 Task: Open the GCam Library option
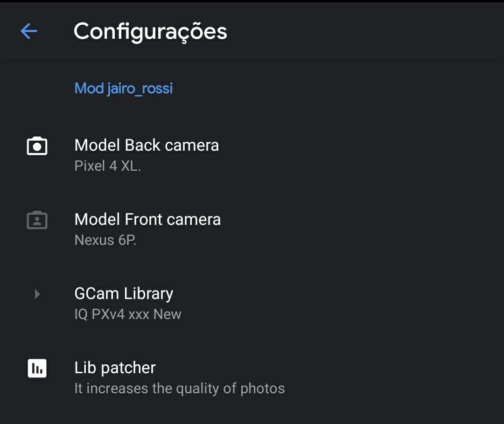[252, 304]
